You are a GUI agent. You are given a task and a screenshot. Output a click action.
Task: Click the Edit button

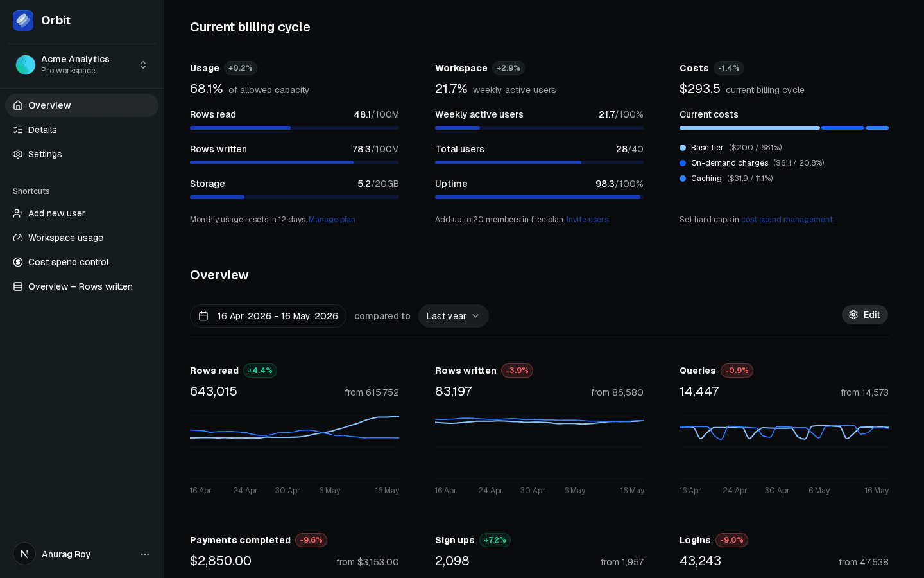coord(865,315)
